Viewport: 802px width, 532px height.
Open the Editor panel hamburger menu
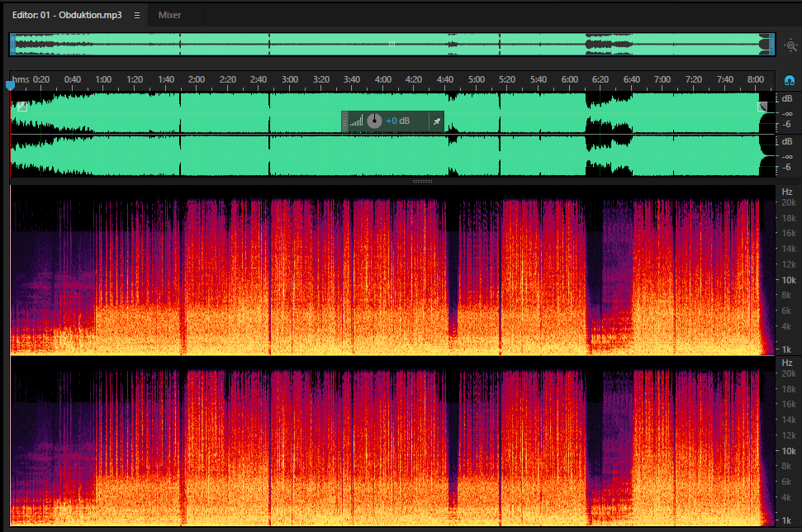136,16
